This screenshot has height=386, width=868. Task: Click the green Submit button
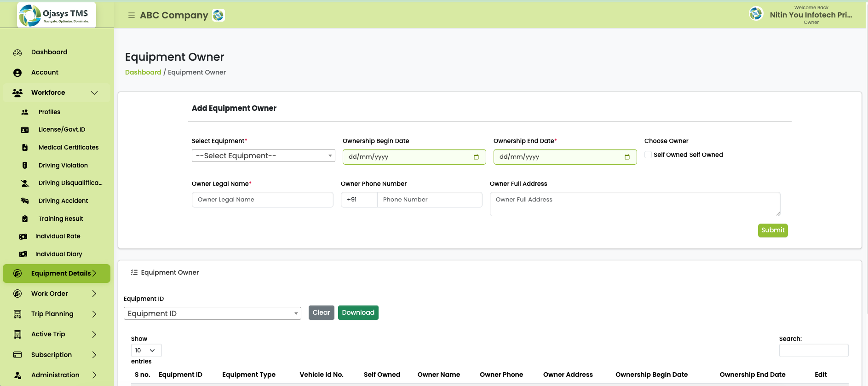click(x=773, y=230)
